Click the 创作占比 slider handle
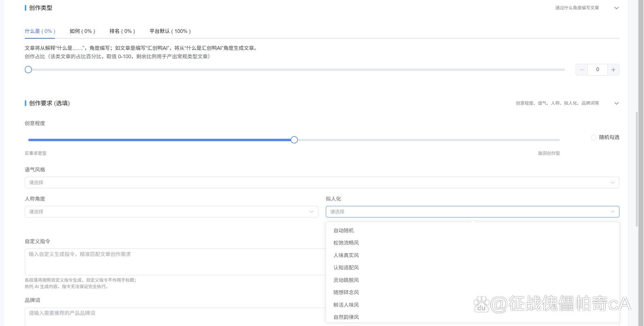 click(28, 70)
